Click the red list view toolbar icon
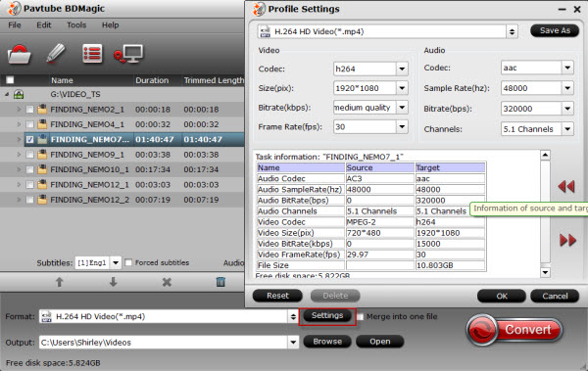The height and width of the screenshot is (371, 588). tap(92, 54)
